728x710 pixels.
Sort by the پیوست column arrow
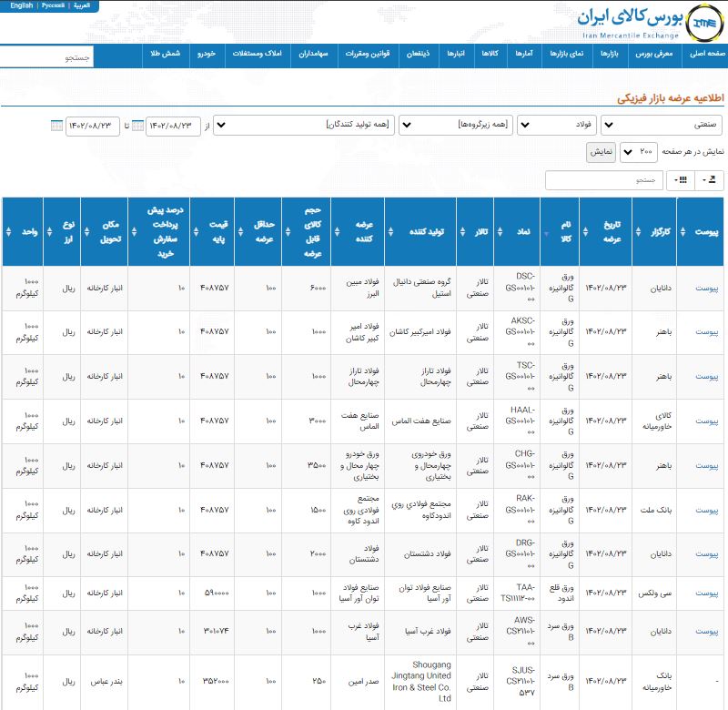(x=683, y=231)
